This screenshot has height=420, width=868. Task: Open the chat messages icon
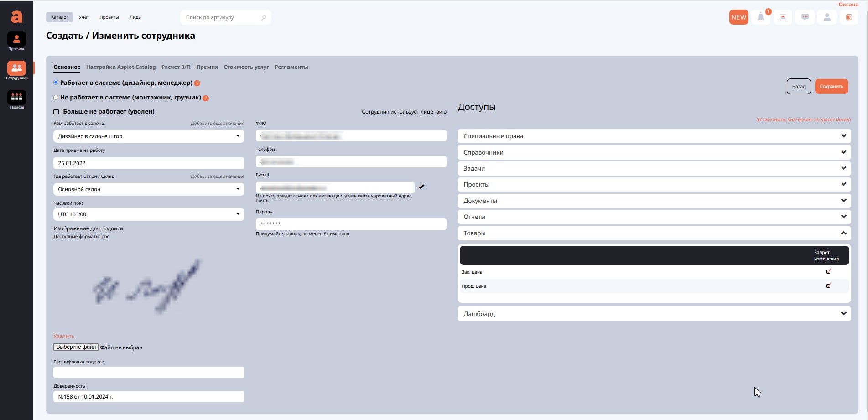805,17
